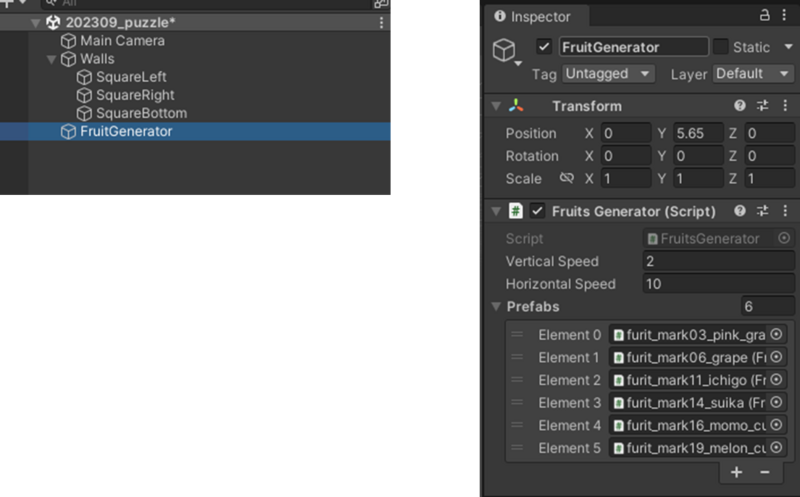Edit Position Y value 5.65
This screenshot has height=497, width=800.
698,133
